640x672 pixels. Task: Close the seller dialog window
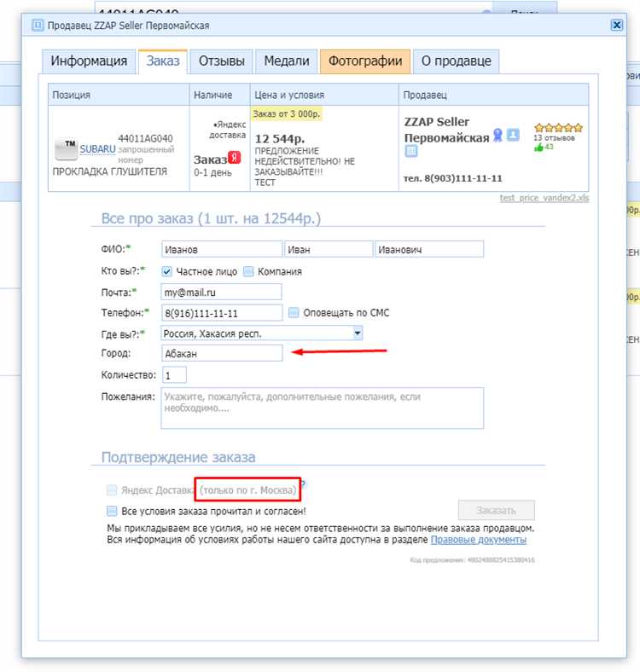616,26
